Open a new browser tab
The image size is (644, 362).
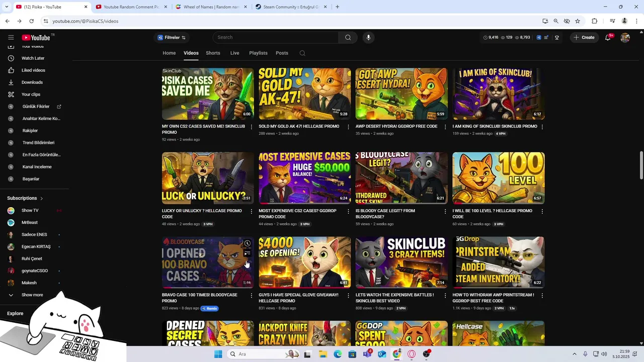coord(337,7)
